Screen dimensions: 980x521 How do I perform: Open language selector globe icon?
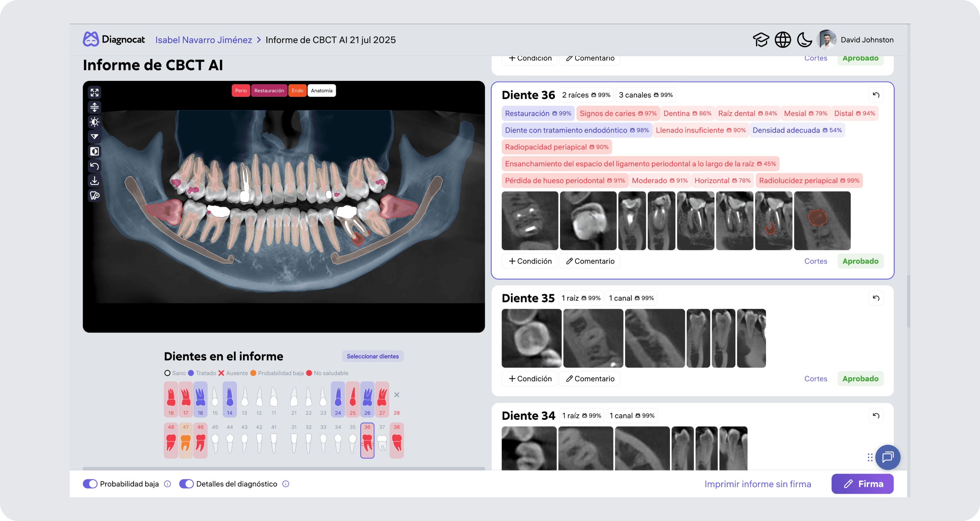[x=782, y=40]
